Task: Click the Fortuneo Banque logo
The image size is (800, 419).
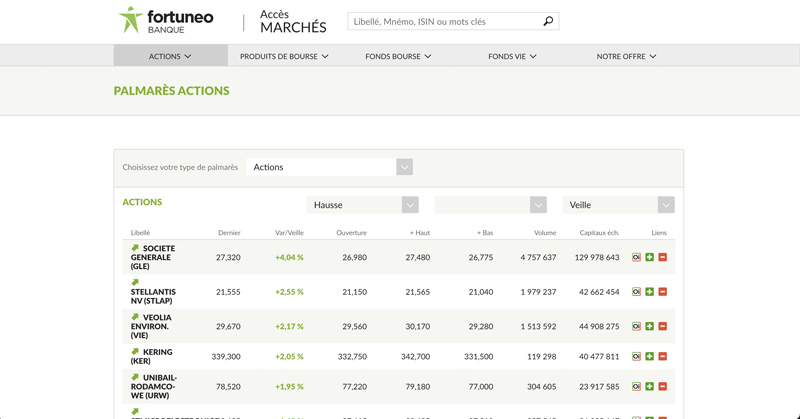Action: point(166,20)
